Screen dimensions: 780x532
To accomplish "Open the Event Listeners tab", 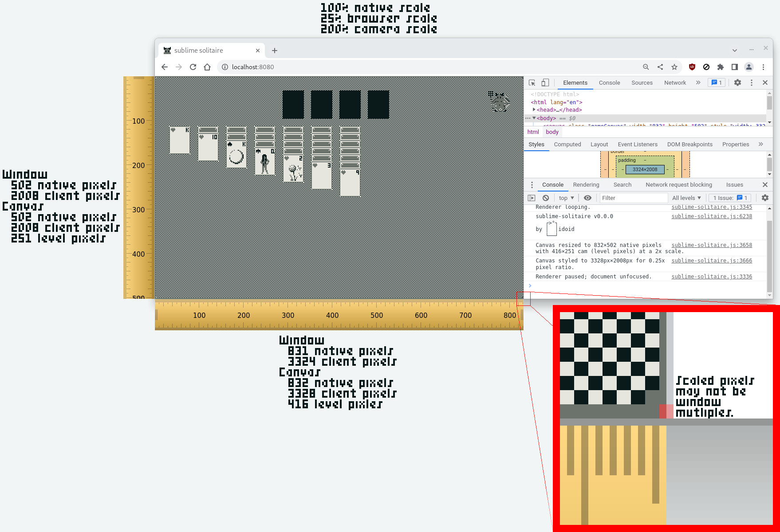I will tap(637, 144).
